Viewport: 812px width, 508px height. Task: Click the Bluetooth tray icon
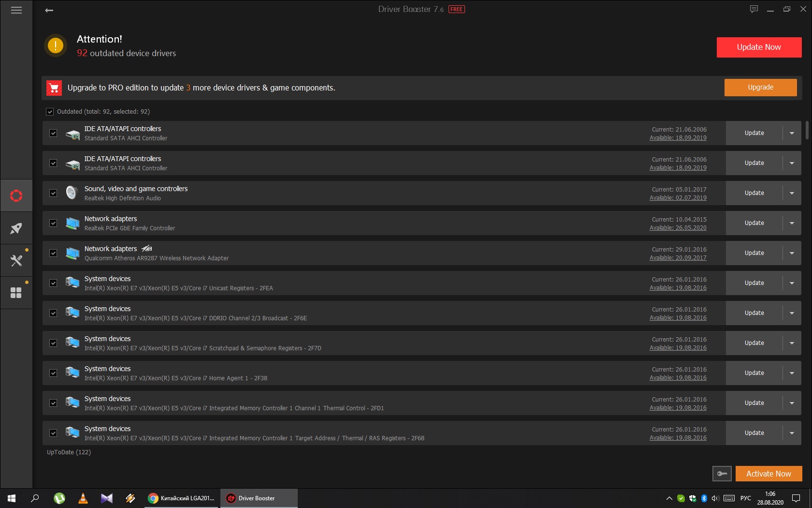[x=704, y=498]
